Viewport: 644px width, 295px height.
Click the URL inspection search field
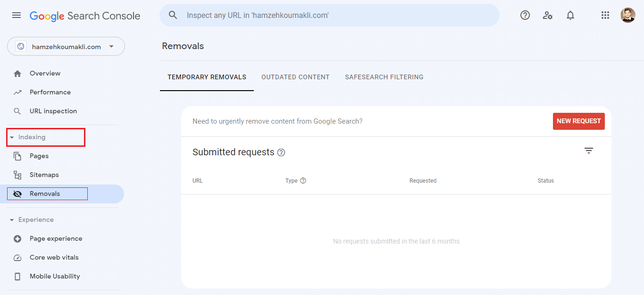coord(330,15)
